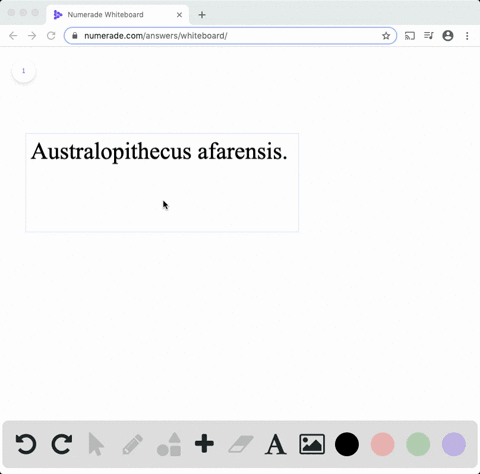Viewport: 480px width, 474px height.
Task: Open a new browser tab
Action: [x=202, y=15]
